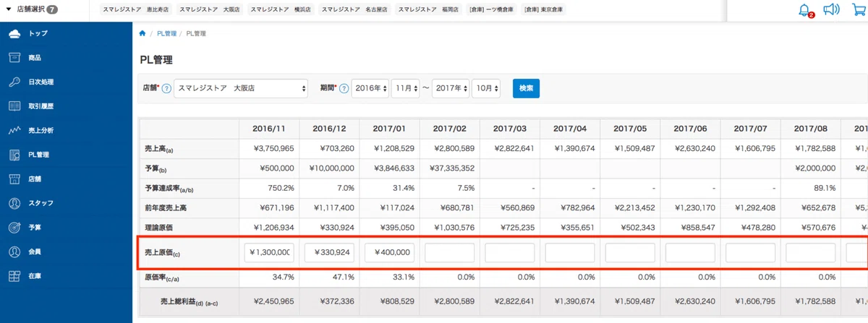Image resolution: width=868 pixels, height=323 pixels.
Task: Click 売上原価 input for 2016/12
Action: pyautogui.click(x=329, y=253)
